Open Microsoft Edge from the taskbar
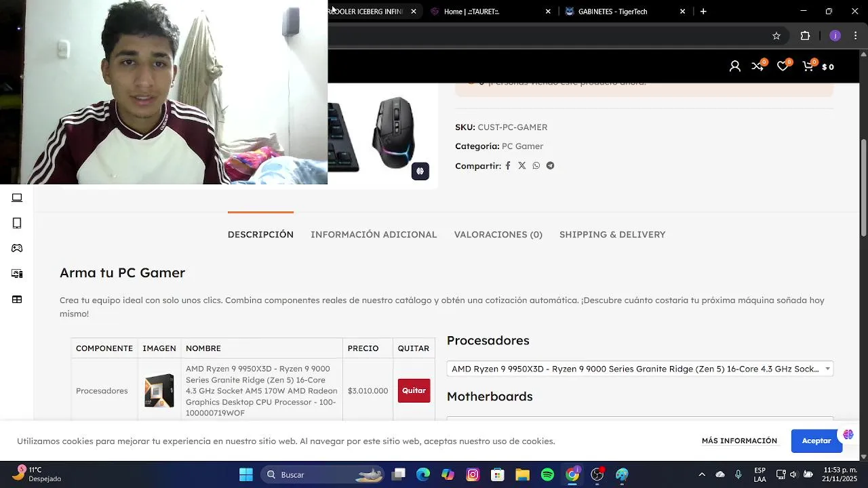868x488 pixels. [x=423, y=474]
